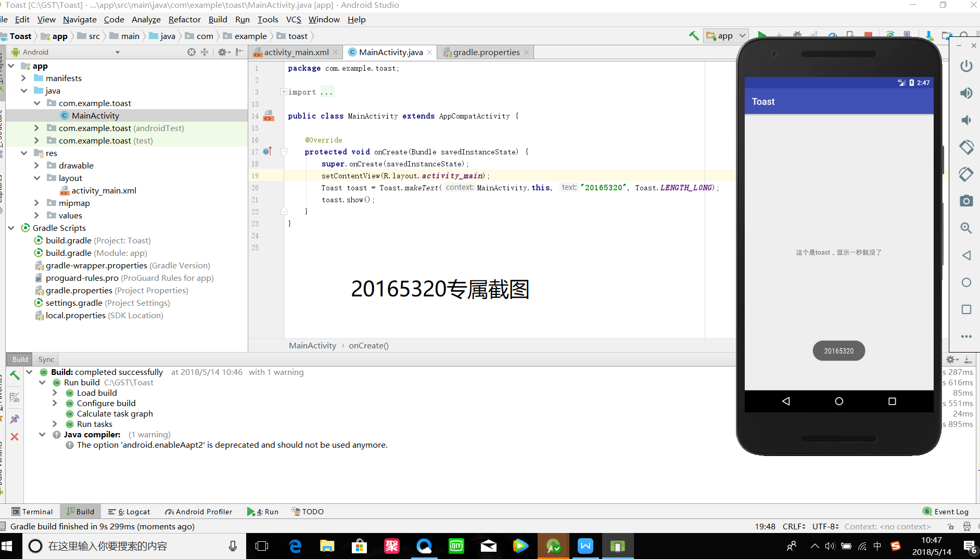
Task: Click the hammer rebuild icon in Build panel
Action: pyautogui.click(x=15, y=375)
